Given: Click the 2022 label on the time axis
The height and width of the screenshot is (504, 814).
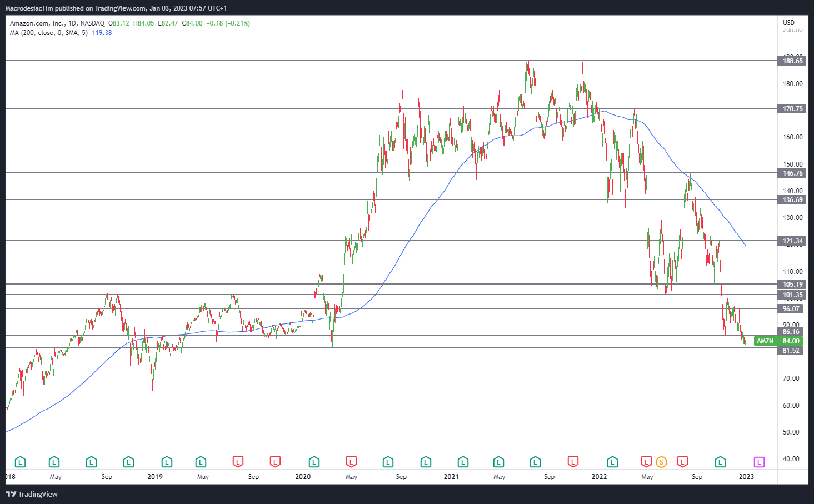Looking at the screenshot, I should pyautogui.click(x=599, y=477).
